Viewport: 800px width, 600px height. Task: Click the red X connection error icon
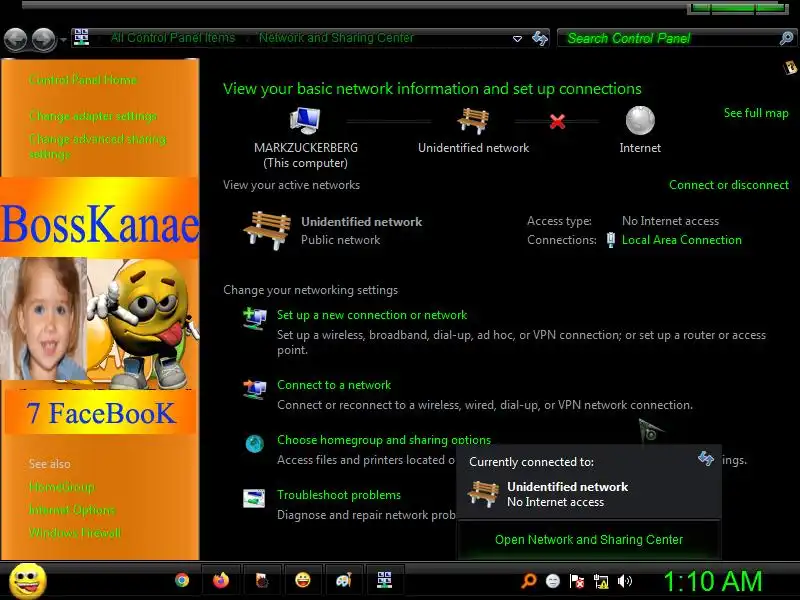[x=557, y=121]
